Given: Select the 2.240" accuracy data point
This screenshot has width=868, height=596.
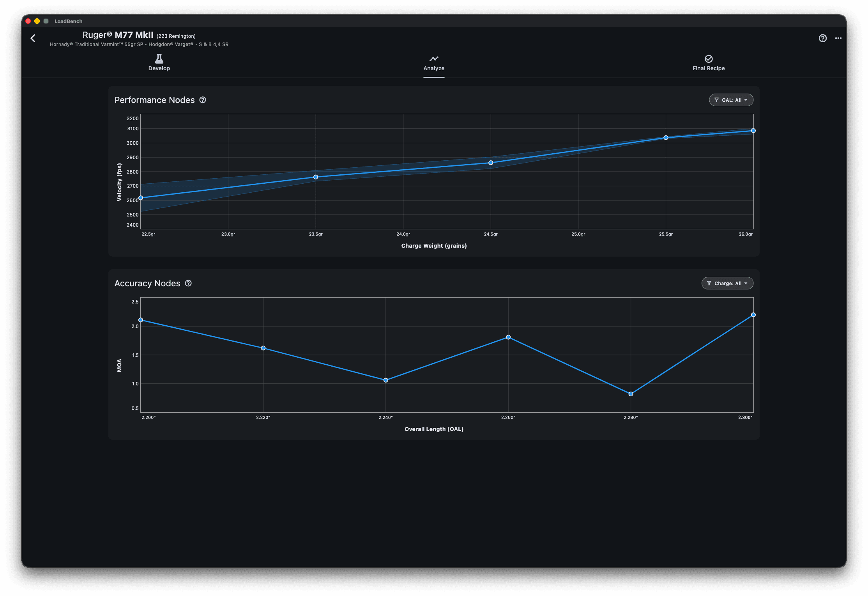Looking at the screenshot, I should (x=385, y=380).
